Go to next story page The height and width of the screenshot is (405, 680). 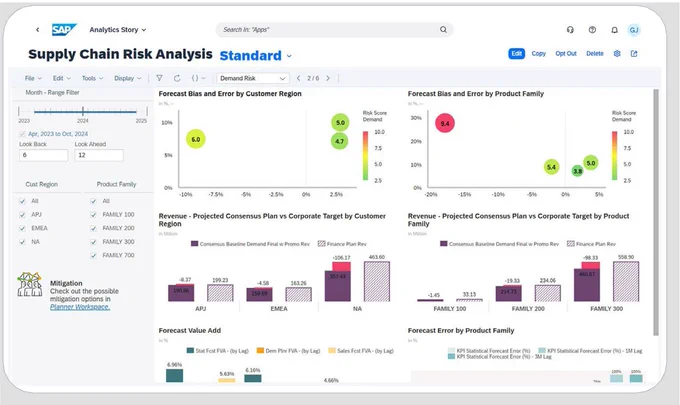pyautogui.click(x=328, y=78)
